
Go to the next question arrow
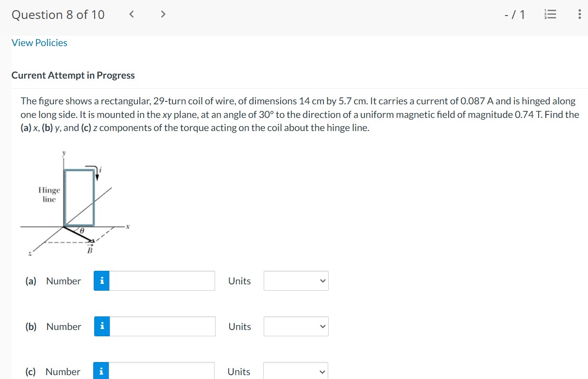(163, 15)
